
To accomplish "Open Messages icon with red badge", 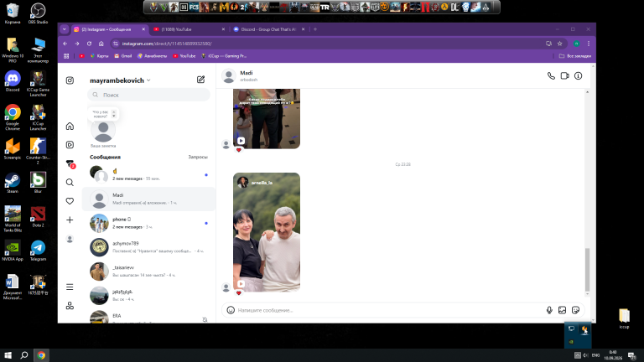I will coord(70,163).
